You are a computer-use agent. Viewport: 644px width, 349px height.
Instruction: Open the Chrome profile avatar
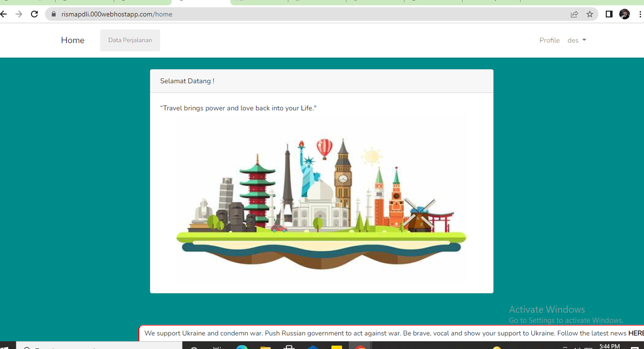click(625, 14)
